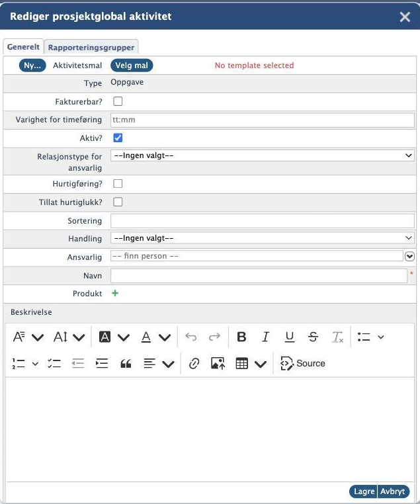Image resolution: width=420 pixels, height=504 pixels.
Task: Switch to the Generelt tab
Action: point(23,47)
